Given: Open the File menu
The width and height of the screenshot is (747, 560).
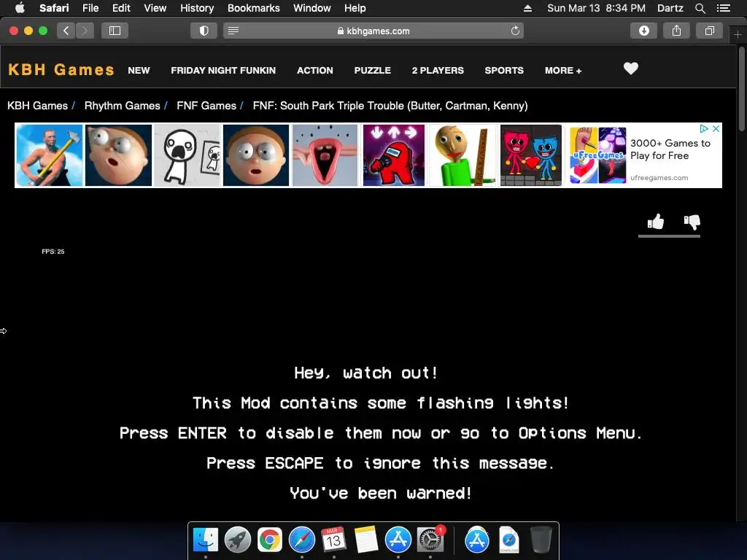Looking at the screenshot, I should coord(90,8).
